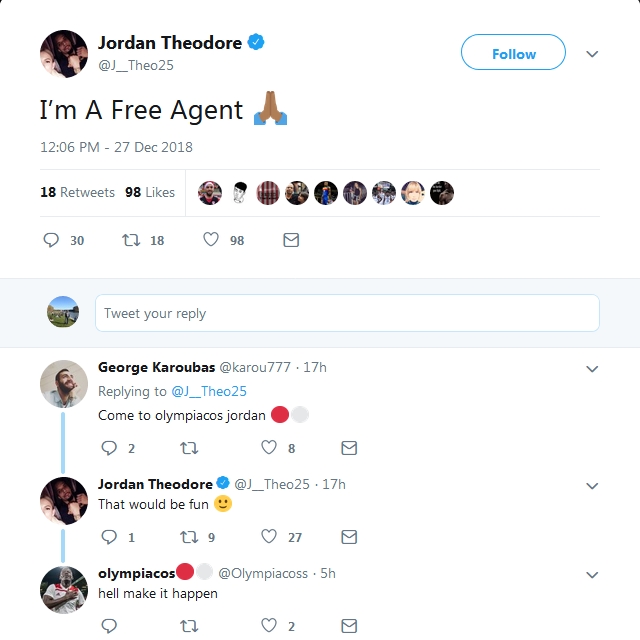This screenshot has height=640, width=640.
Task: Message icon on olympiacos reply
Action: click(349, 626)
